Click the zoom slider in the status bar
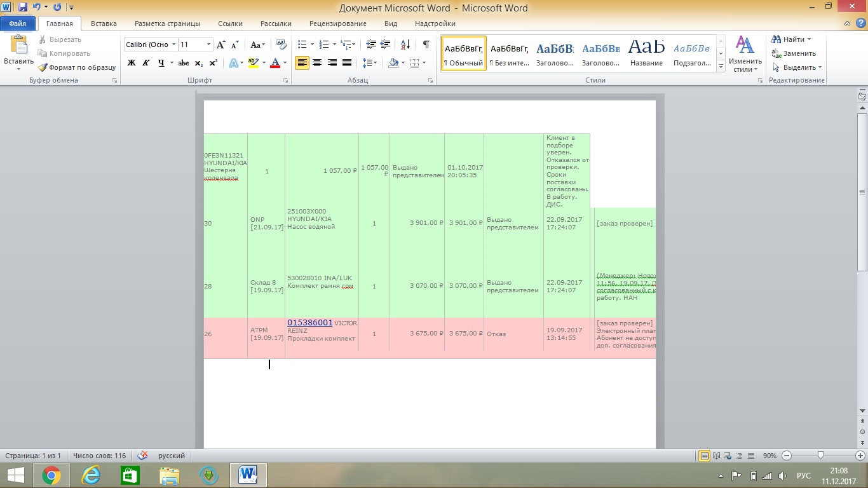Image resolution: width=868 pixels, height=488 pixels. tap(821, 456)
